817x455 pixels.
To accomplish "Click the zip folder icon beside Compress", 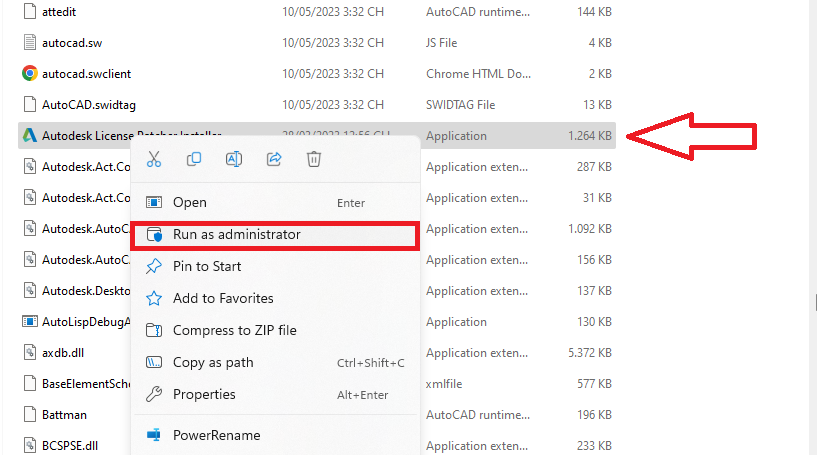I will pos(154,330).
